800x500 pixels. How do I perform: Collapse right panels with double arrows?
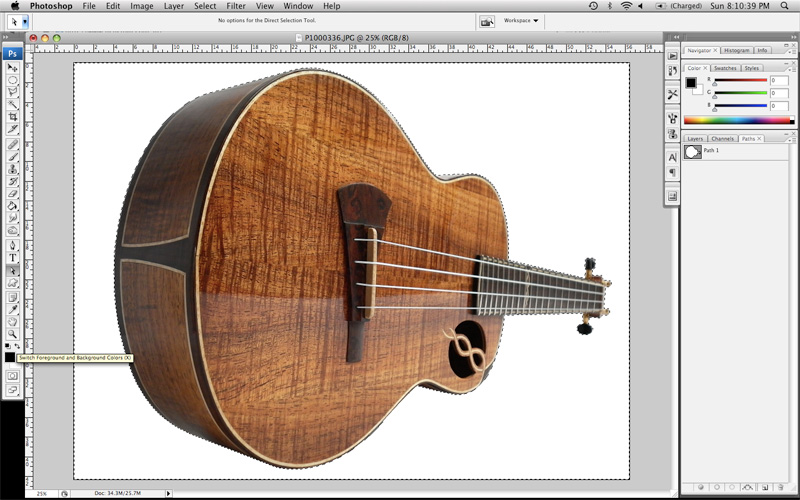[x=793, y=37]
